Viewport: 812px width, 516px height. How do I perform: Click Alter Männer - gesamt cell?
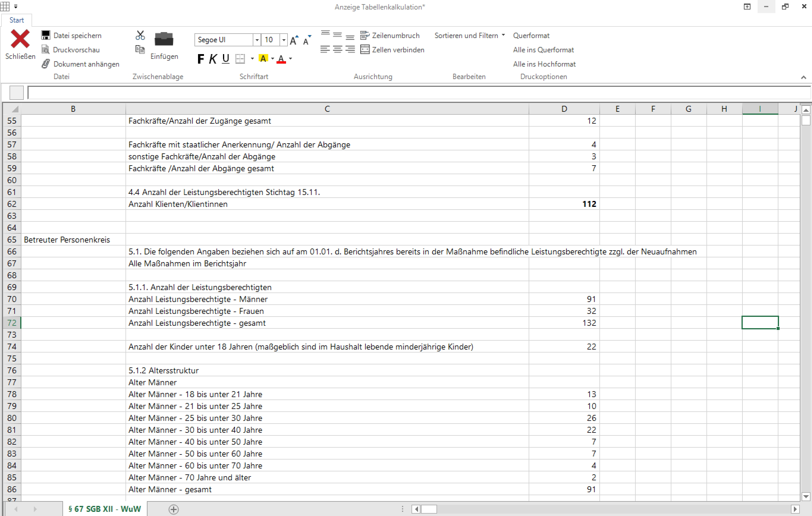point(327,489)
